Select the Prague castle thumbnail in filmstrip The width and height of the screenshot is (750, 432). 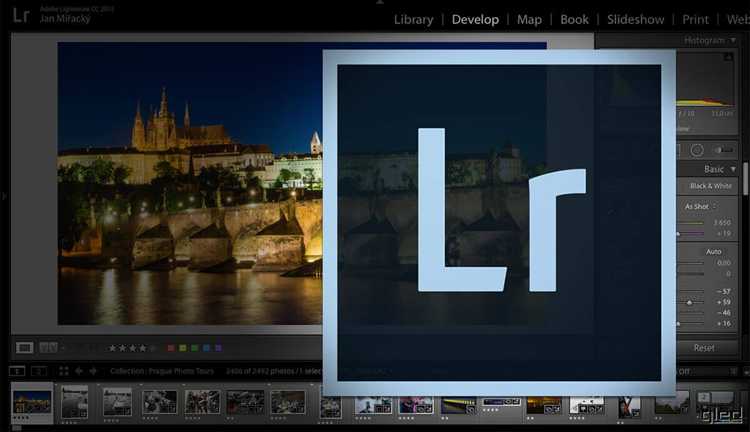[32, 402]
